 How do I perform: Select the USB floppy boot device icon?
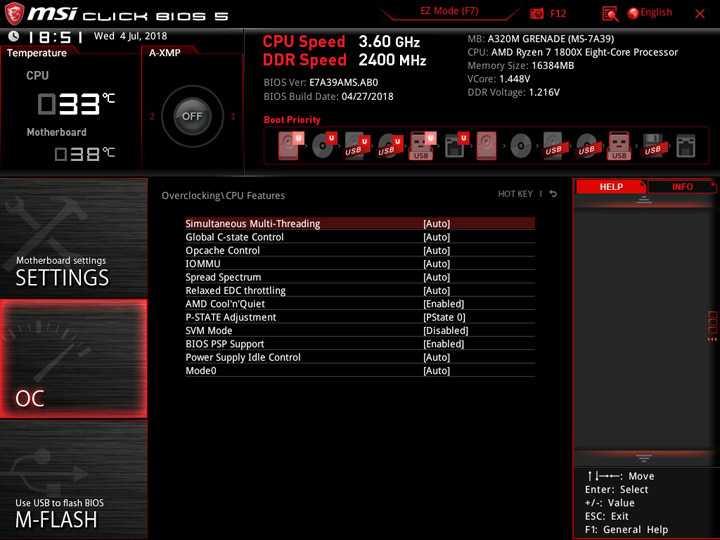(x=653, y=146)
